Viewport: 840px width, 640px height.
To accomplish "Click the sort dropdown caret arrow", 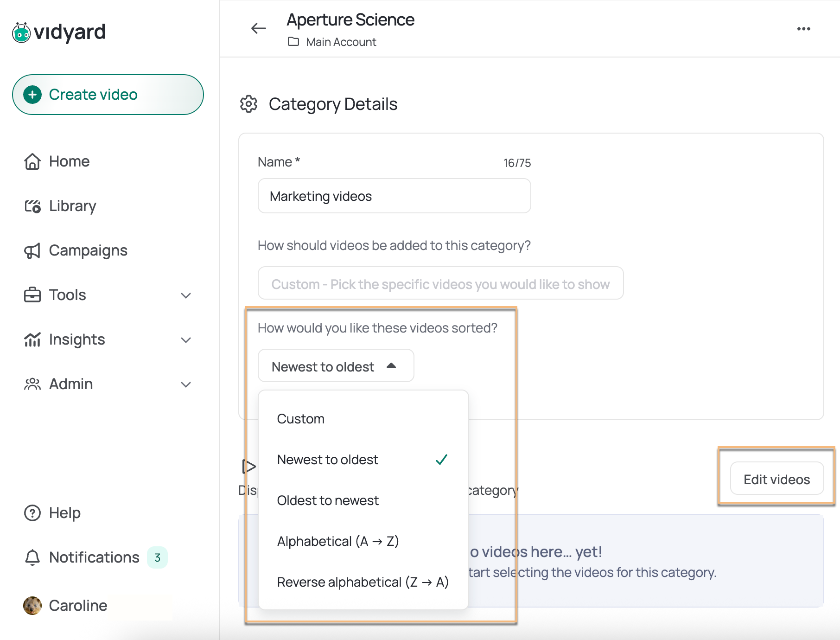I will pos(391,366).
